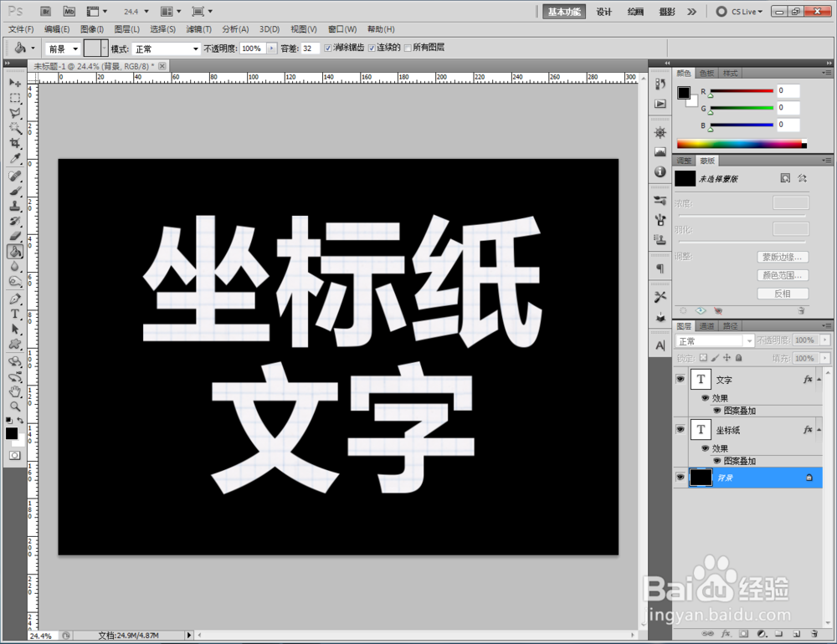837x644 pixels.
Task: Hide the 坐标纸 text layer
Action: (680, 429)
